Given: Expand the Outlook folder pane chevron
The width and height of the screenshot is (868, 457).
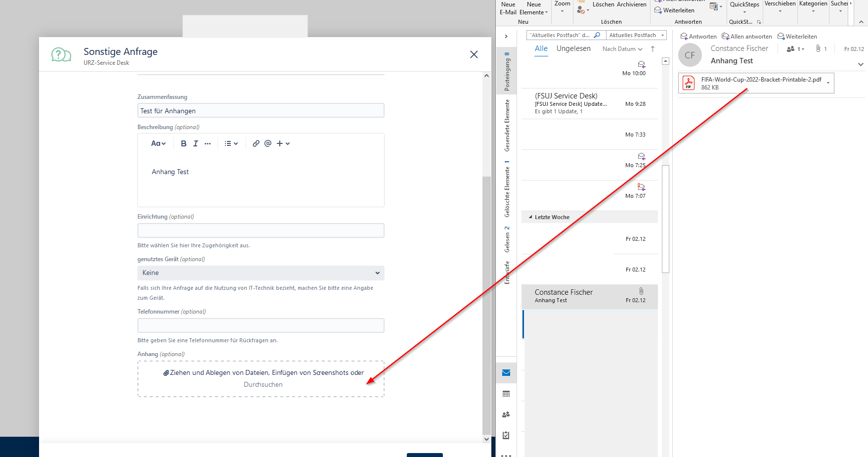Looking at the screenshot, I should 506,37.
